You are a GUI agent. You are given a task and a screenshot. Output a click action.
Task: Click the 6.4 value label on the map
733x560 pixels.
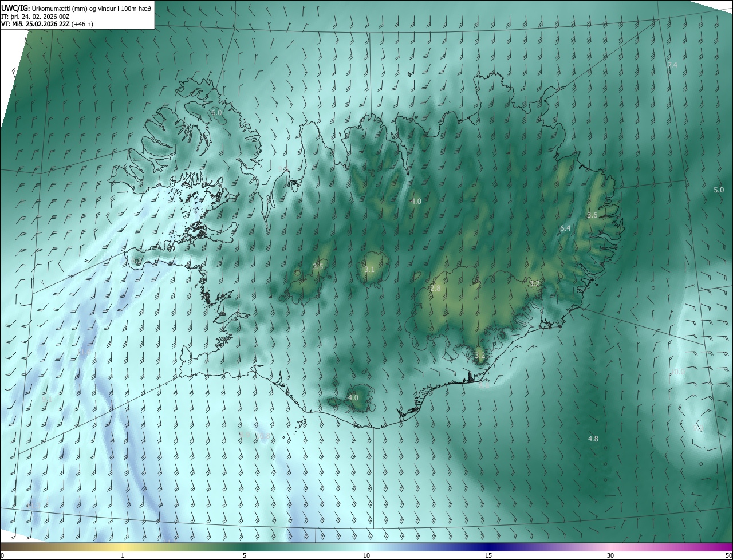coord(565,228)
